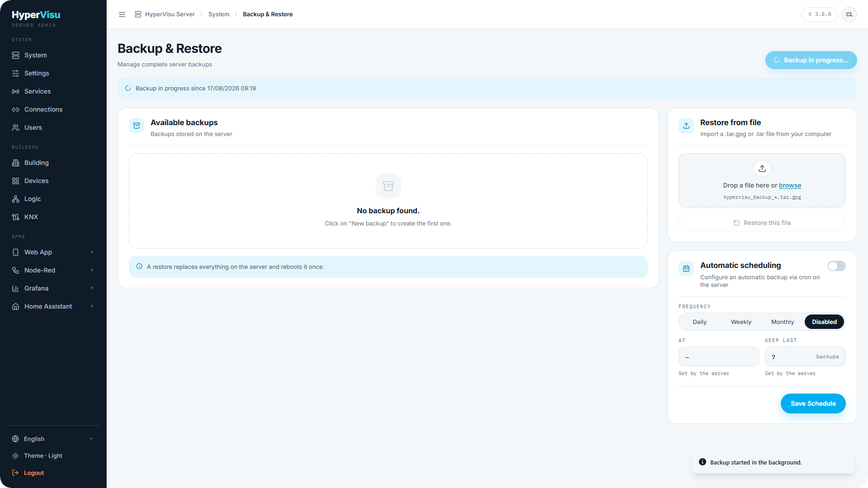Screen dimensions: 868x488
Task: Click the System sidebar icon
Action: pyautogui.click(x=15, y=55)
